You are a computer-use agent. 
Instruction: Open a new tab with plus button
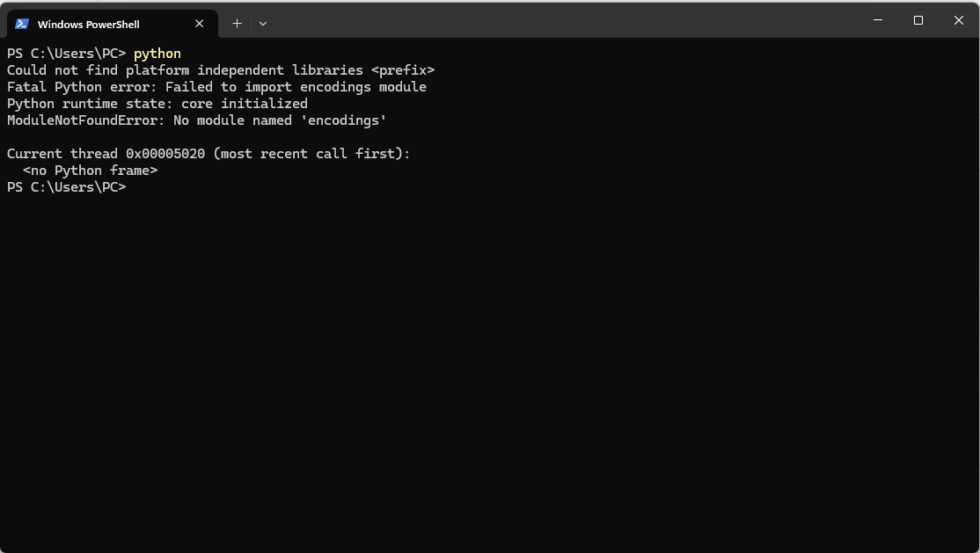[x=237, y=24]
